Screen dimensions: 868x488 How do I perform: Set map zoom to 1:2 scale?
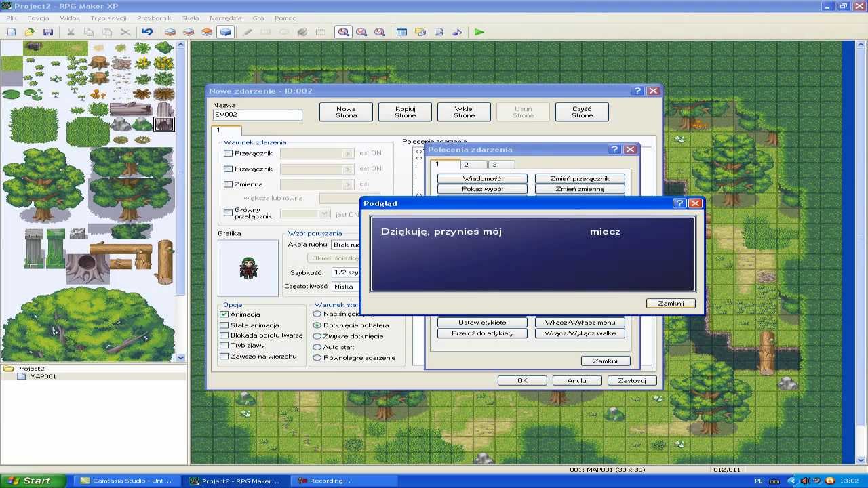click(x=361, y=32)
